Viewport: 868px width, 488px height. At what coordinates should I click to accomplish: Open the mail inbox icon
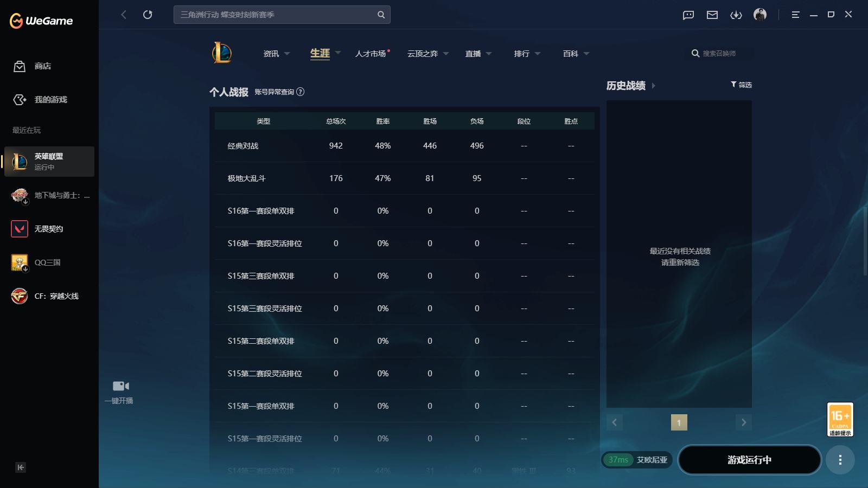click(x=712, y=15)
